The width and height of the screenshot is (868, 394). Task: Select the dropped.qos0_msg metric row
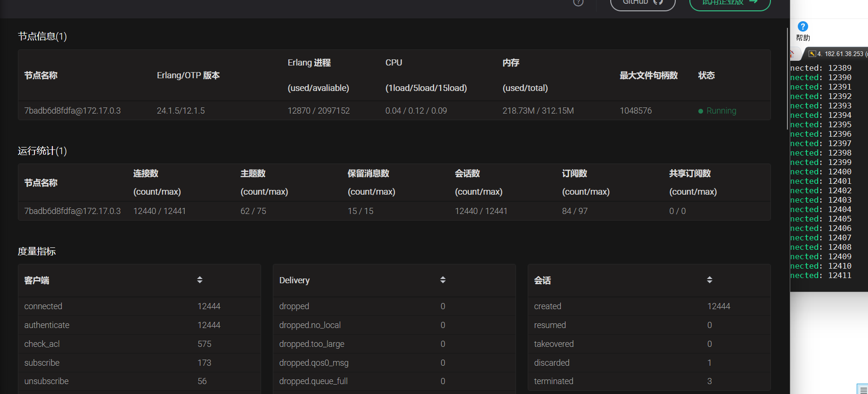(394, 363)
